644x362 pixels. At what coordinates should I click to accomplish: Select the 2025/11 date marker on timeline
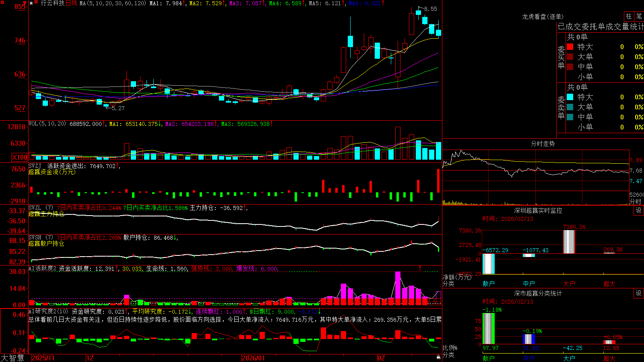tap(43, 358)
